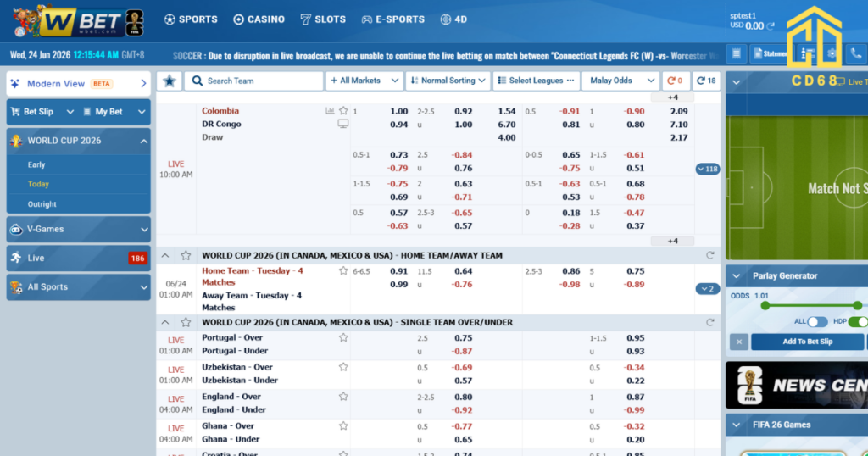
Task: Collapse the Home Team/Away Team league group
Action: pos(165,255)
